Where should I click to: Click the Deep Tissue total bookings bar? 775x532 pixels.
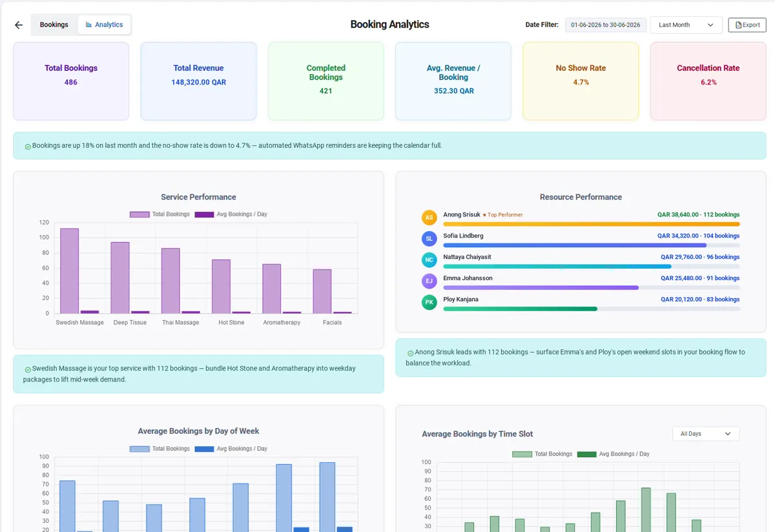tap(120, 278)
